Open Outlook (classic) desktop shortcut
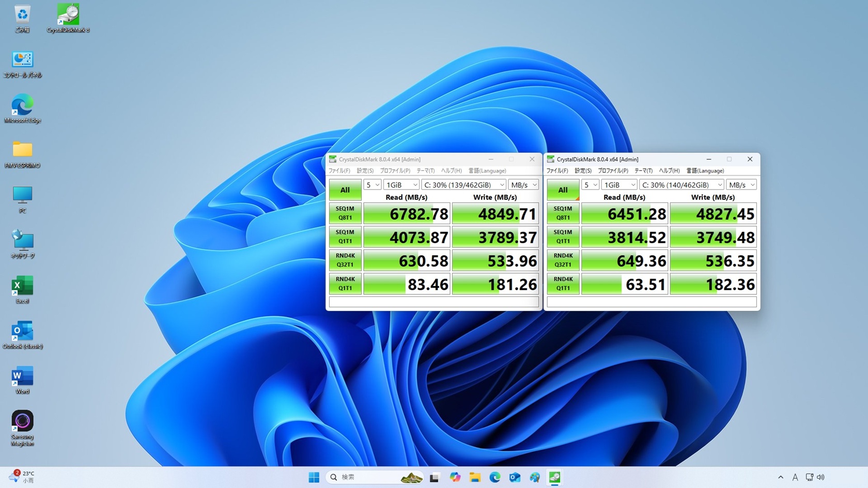The width and height of the screenshot is (868, 488). pos(22,335)
